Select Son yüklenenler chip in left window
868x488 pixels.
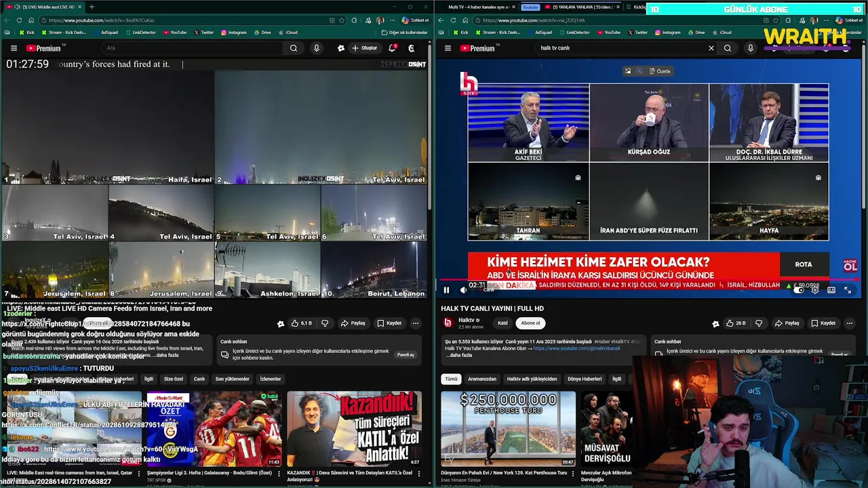point(233,379)
